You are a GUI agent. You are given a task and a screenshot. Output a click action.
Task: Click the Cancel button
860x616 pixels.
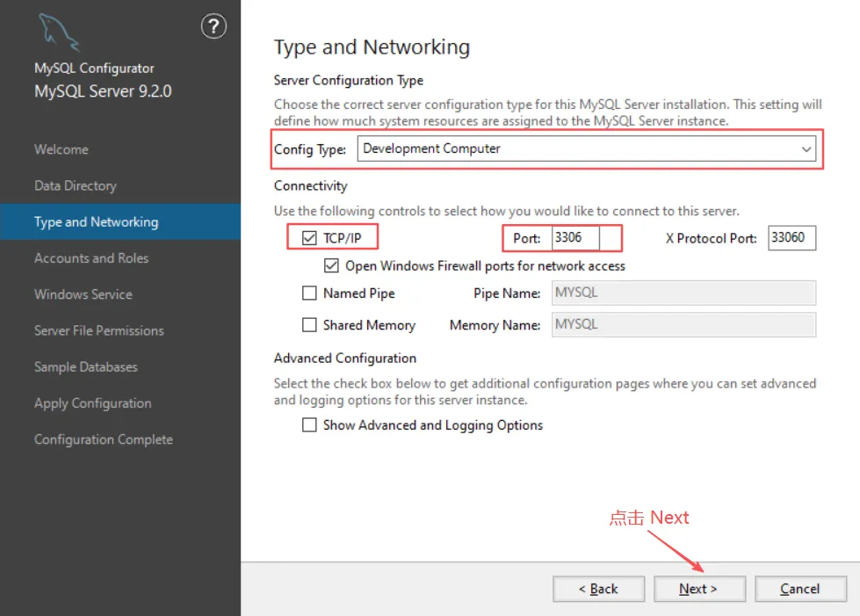(800, 589)
